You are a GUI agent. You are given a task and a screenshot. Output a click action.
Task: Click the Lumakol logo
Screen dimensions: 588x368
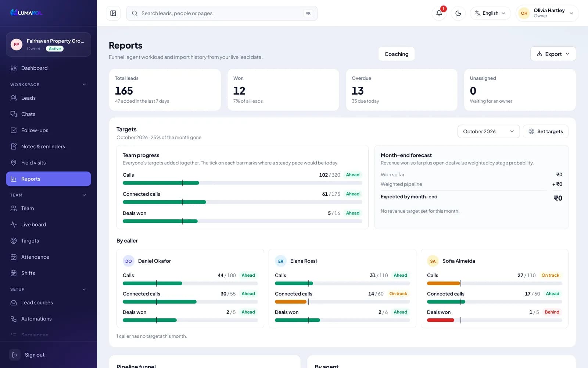click(26, 13)
